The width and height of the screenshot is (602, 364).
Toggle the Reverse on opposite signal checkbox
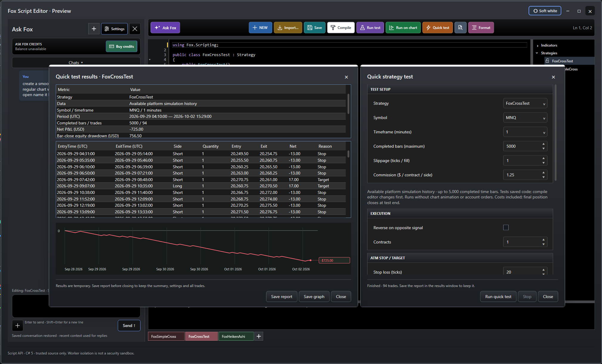506,228
